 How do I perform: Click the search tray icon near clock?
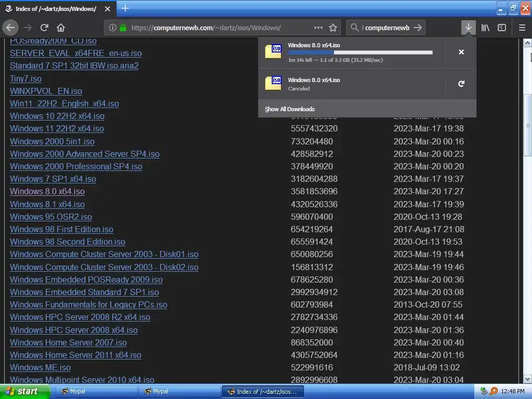coord(494,391)
